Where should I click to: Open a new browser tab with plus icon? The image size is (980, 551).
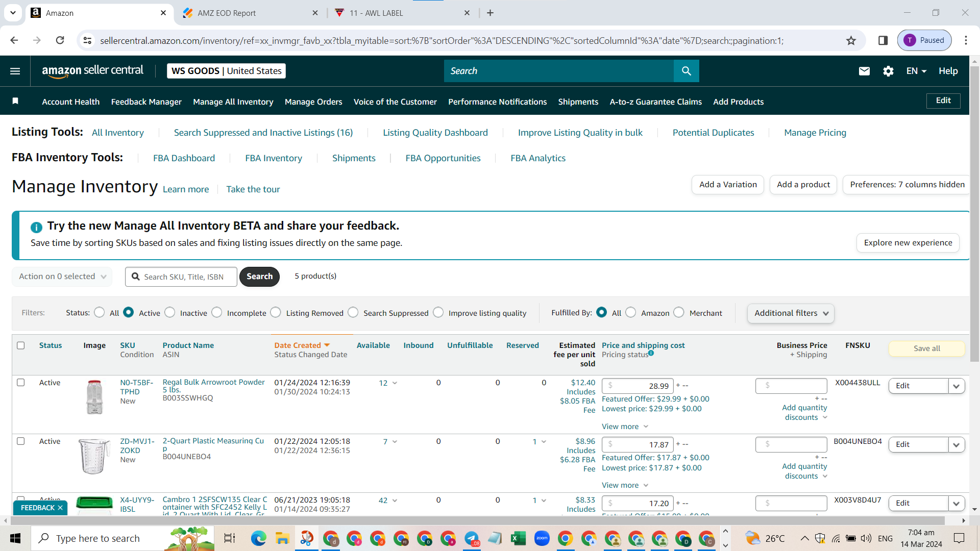(x=490, y=13)
